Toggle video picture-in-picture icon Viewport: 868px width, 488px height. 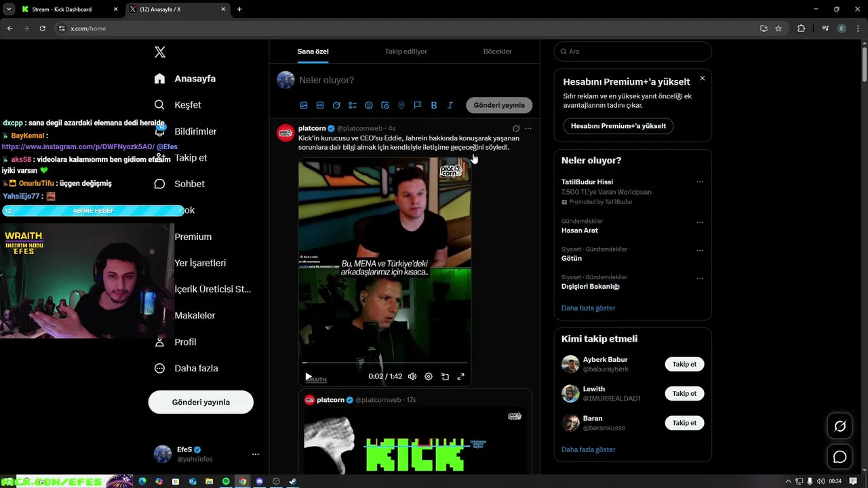445,376
